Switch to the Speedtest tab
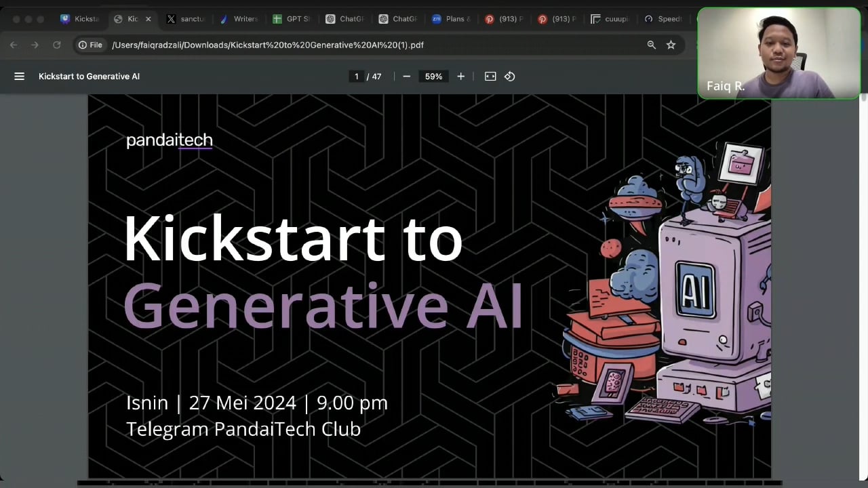Viewport: 868px width, 488px height. (663, 19)
